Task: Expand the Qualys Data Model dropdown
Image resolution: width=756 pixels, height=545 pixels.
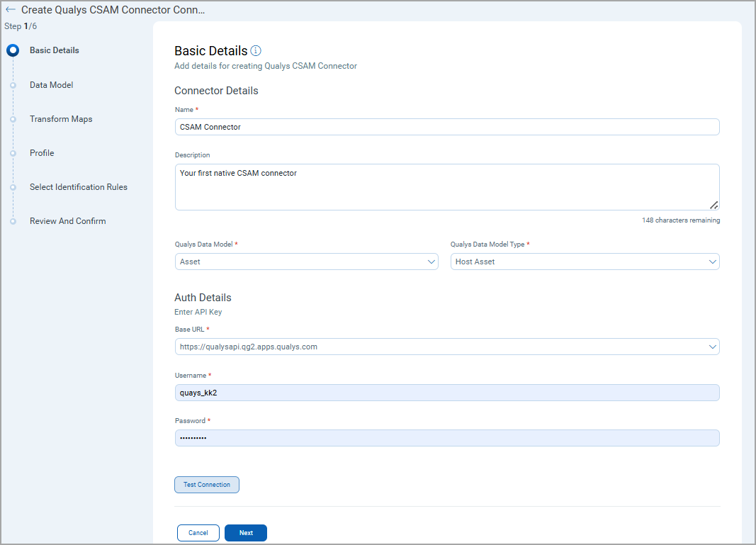Action: (307, 262)
